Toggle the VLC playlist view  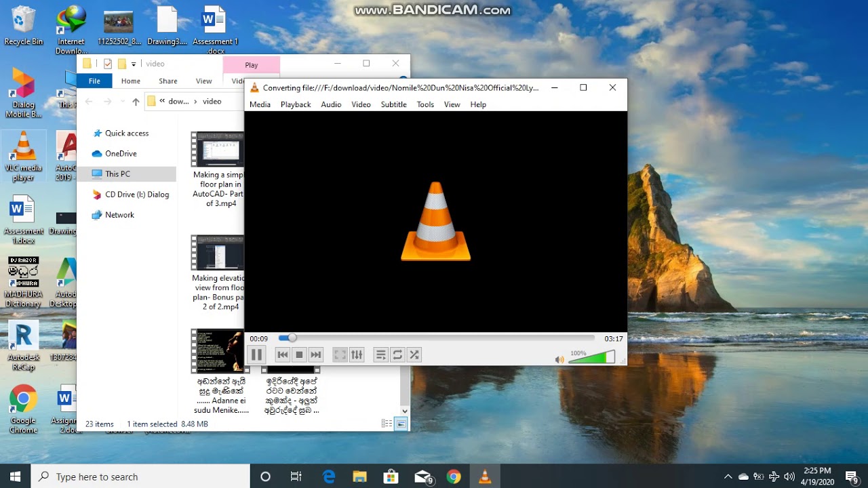(x=381, y=354)
